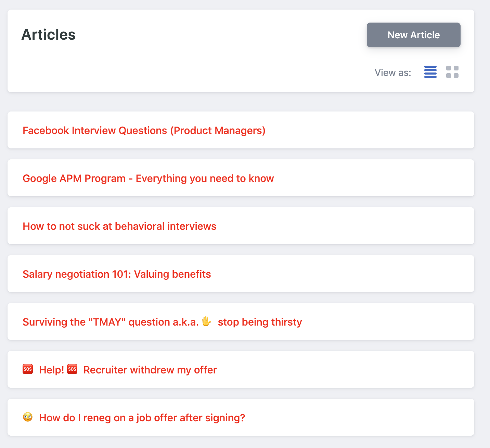
Task: Toggle the grid view option
Action: (452, 72)
